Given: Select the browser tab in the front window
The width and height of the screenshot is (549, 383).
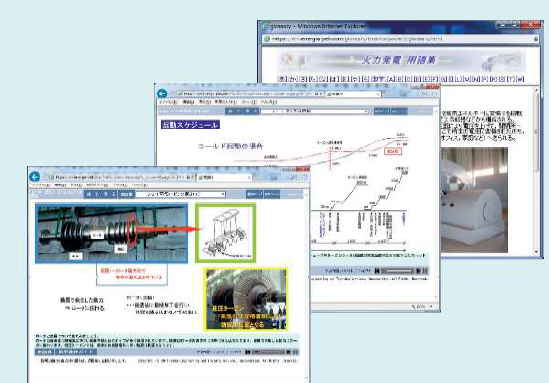Looking at the screenshot, I should 224,177.
